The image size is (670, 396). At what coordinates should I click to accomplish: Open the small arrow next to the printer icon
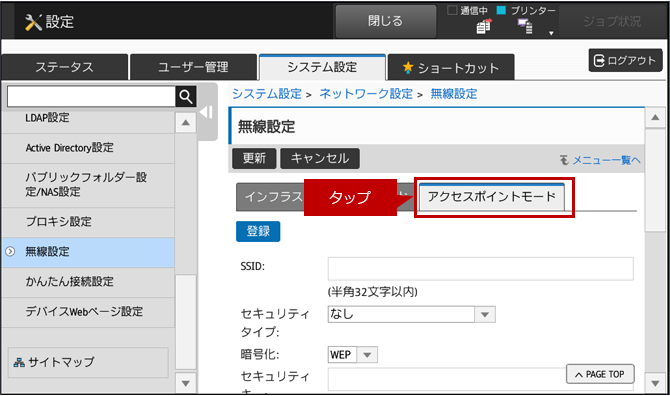pos(551,33)
